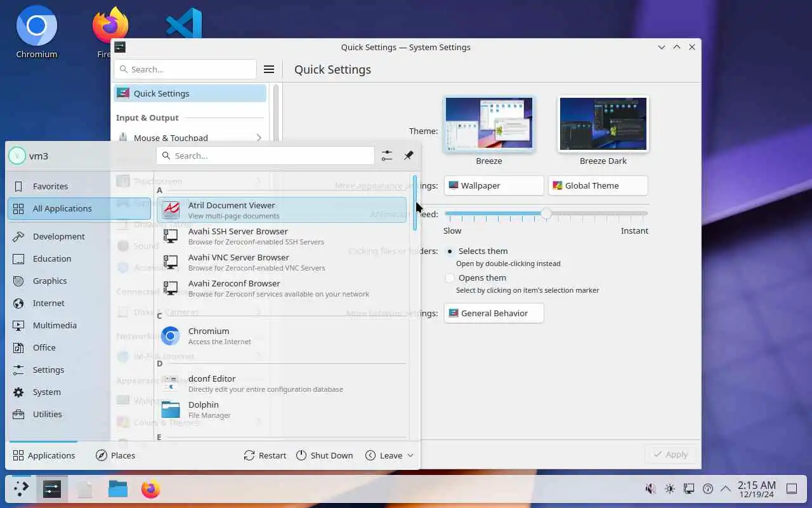
Task: Click the System Settings search field
Action: click(x=185, y=69)
